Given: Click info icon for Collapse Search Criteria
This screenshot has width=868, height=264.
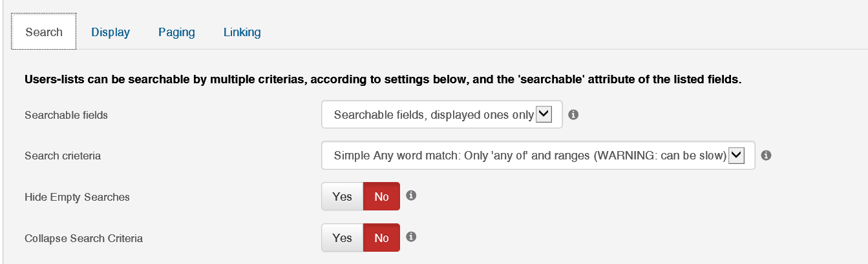Looking at the screenshot, I should coord(410,237).
